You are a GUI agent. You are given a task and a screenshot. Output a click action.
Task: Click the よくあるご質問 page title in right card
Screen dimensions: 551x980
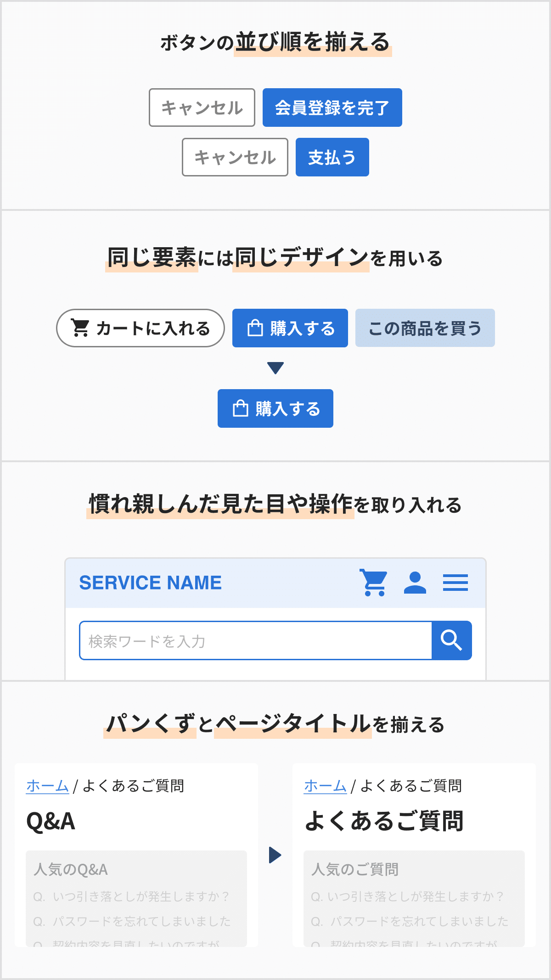pos(384,821)
